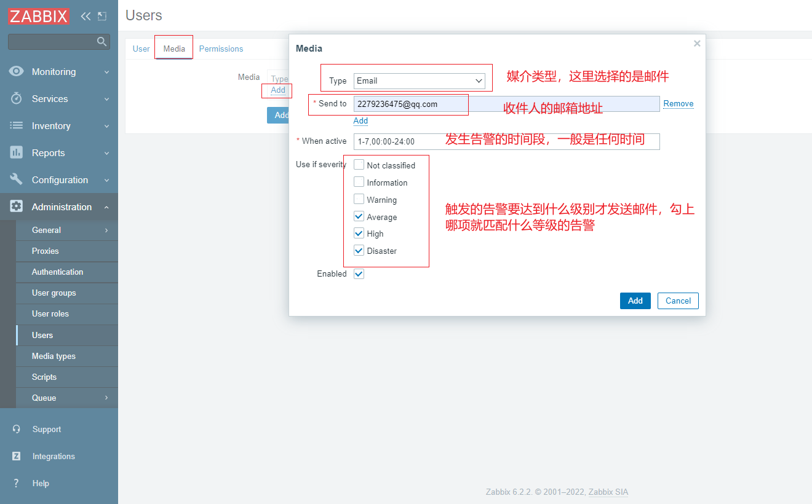Expand the Reports menu section
This screenshot has height=504, width=812.
[x=106, y=153]
